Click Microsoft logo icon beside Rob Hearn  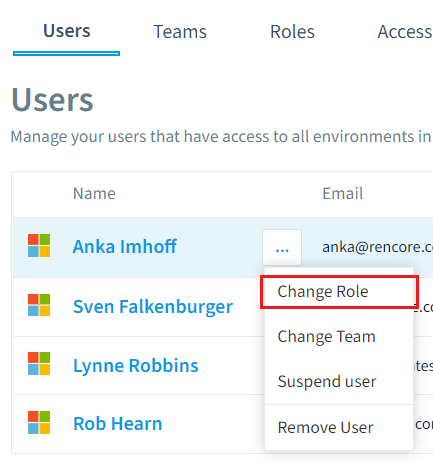click(39, 422)
